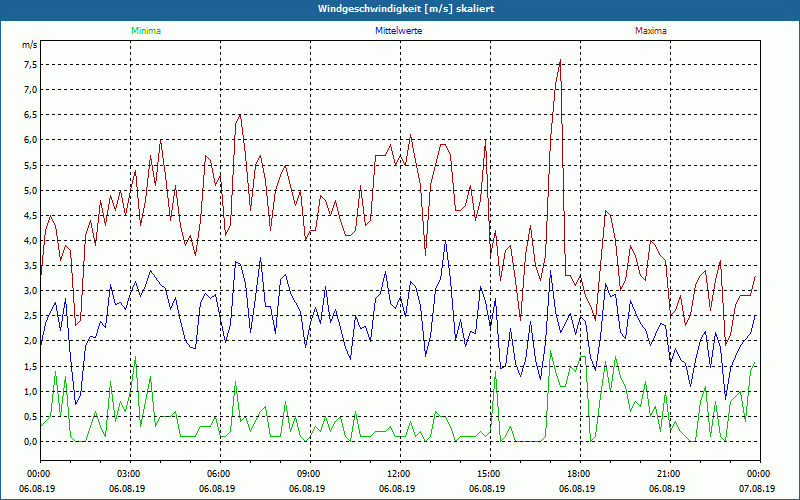Click the 21:00 time axis label
The image size is (800, 500).
pos(668,473)
